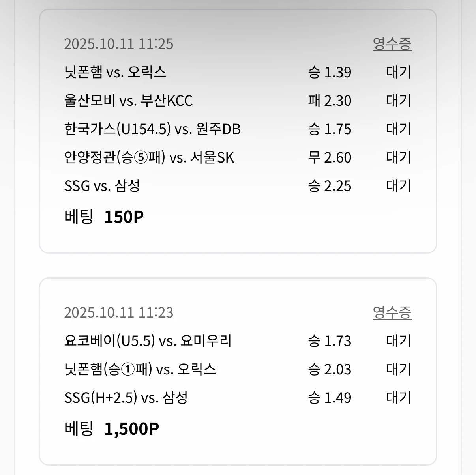The width and height of the screenshot is (476, 475).
Task: Select the 무 2.60 odds value
Action: [330, 157]
